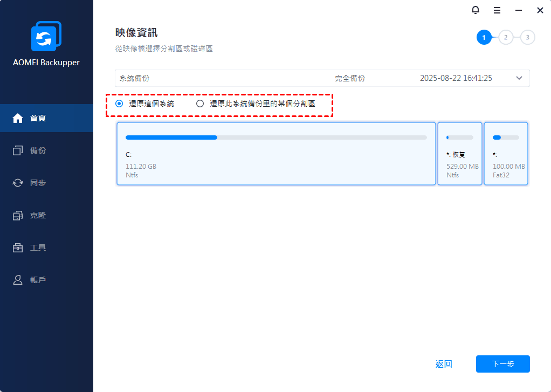Select the C: 111.20 GB partition block
The image size is (551, 392).
click(x=276, y=154)
